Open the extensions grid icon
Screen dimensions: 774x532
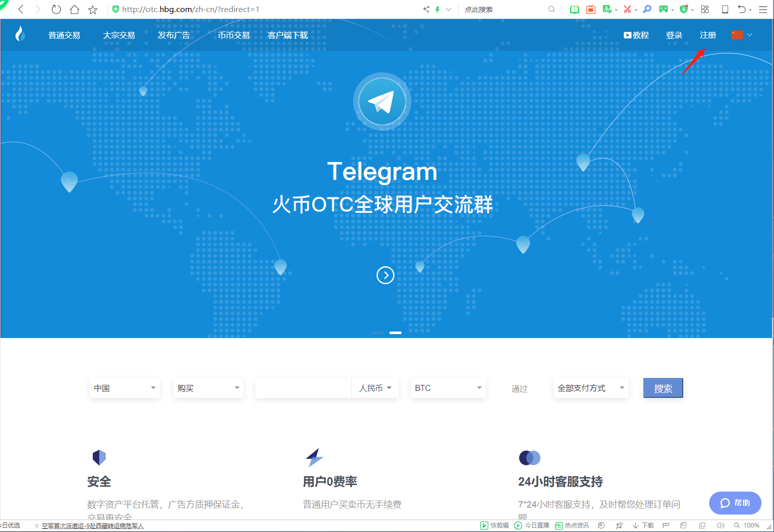pos(705,9)
